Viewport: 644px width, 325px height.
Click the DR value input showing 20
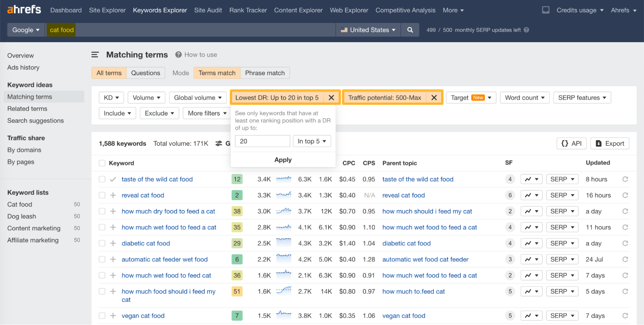[x=262, y=141]
